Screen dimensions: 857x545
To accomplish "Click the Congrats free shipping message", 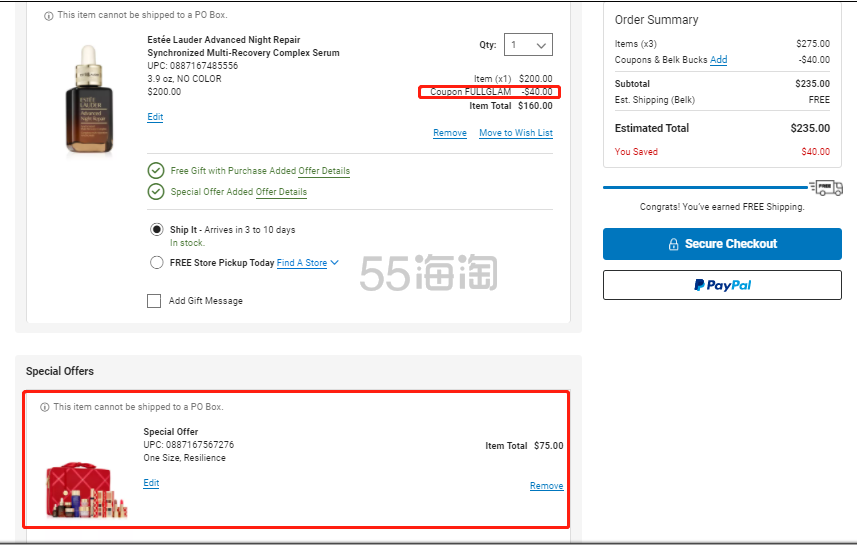I will (x=722, y=207).
